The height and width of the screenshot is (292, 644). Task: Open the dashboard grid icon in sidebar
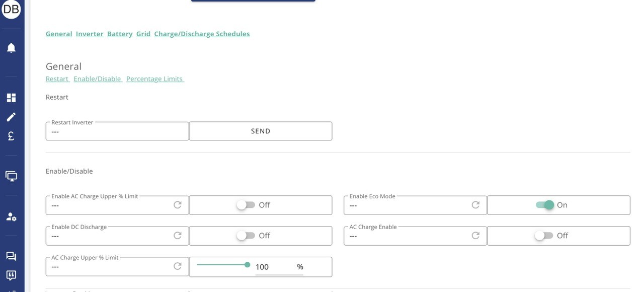click(x=11, y=98)
